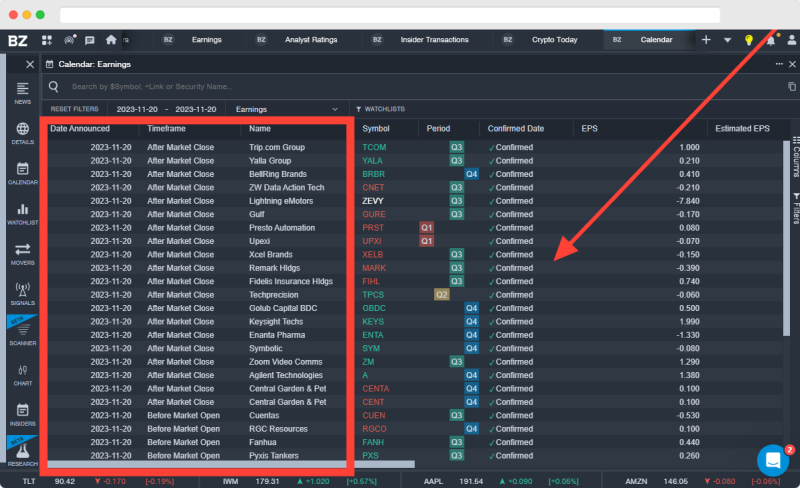Click the TCOM symbol link
The height and width of the screenshot is (488, 800).
(374, 147)
